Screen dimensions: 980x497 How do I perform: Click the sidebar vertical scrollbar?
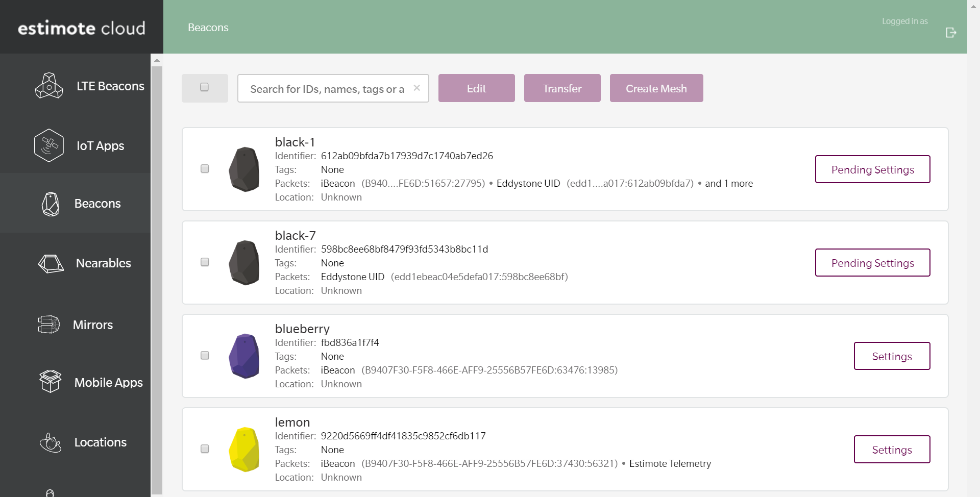(157, 280)
